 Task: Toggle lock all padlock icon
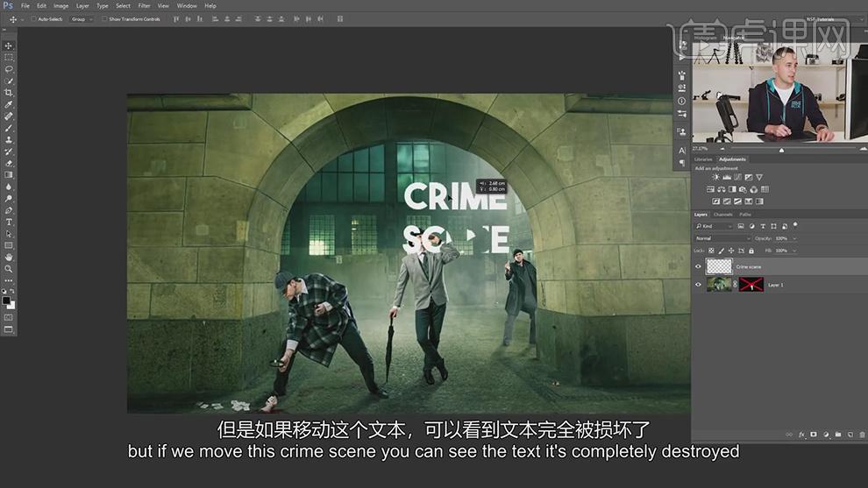pyautogui.click(x=751, y=251)
